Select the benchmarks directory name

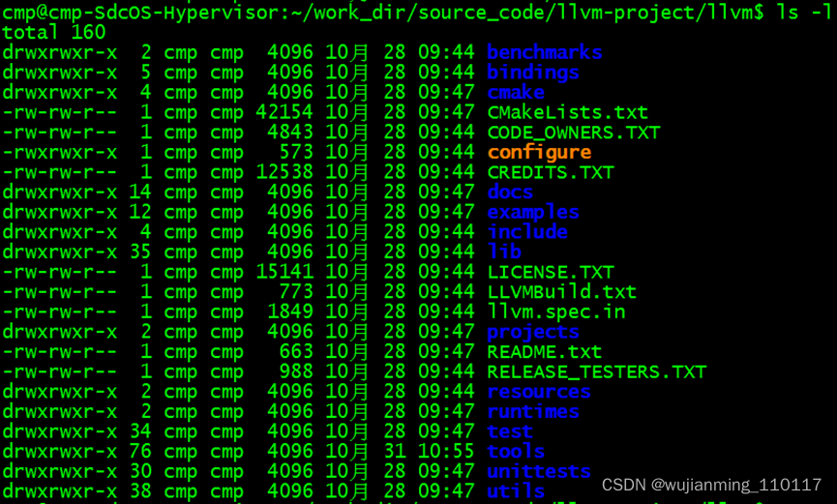coord(545,52)
